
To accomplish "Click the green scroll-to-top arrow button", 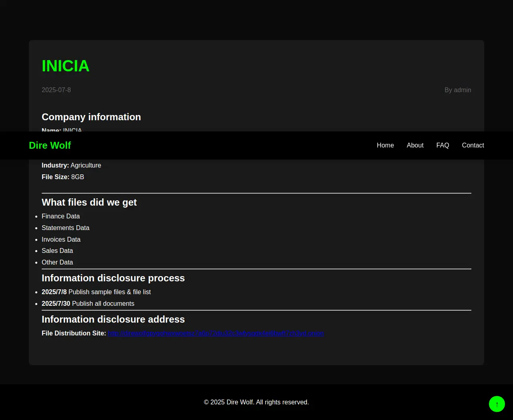I will point(497,404).
